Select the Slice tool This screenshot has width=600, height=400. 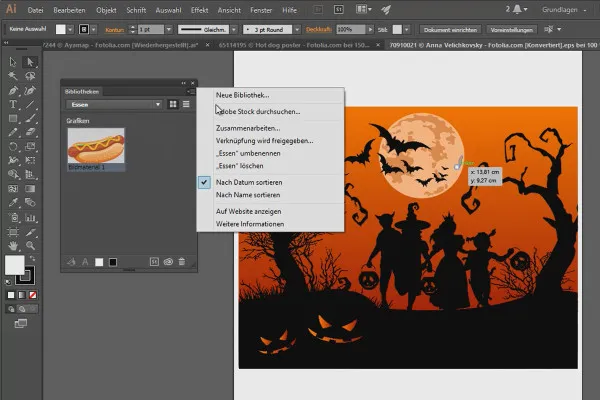coord(30,232)
